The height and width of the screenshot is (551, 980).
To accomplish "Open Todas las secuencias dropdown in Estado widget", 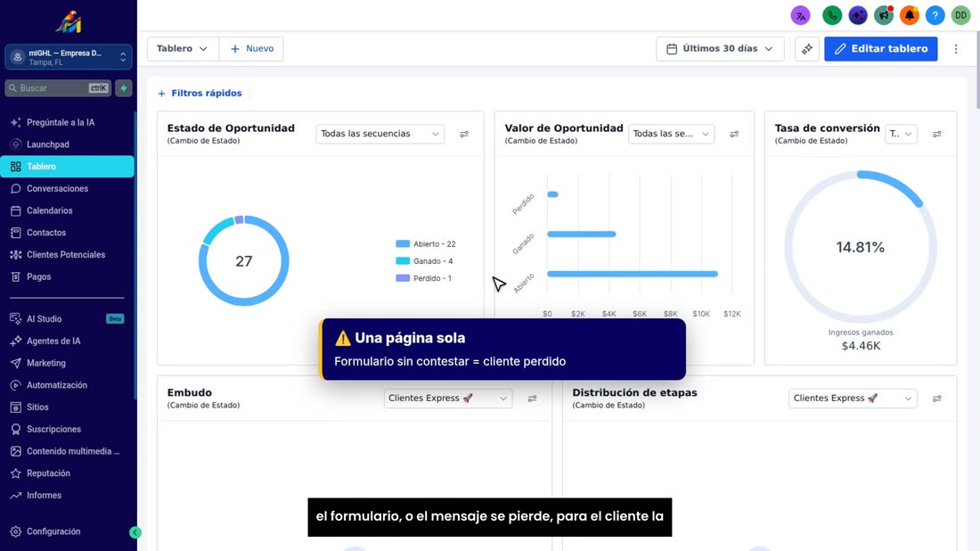I will pos(380,134).
